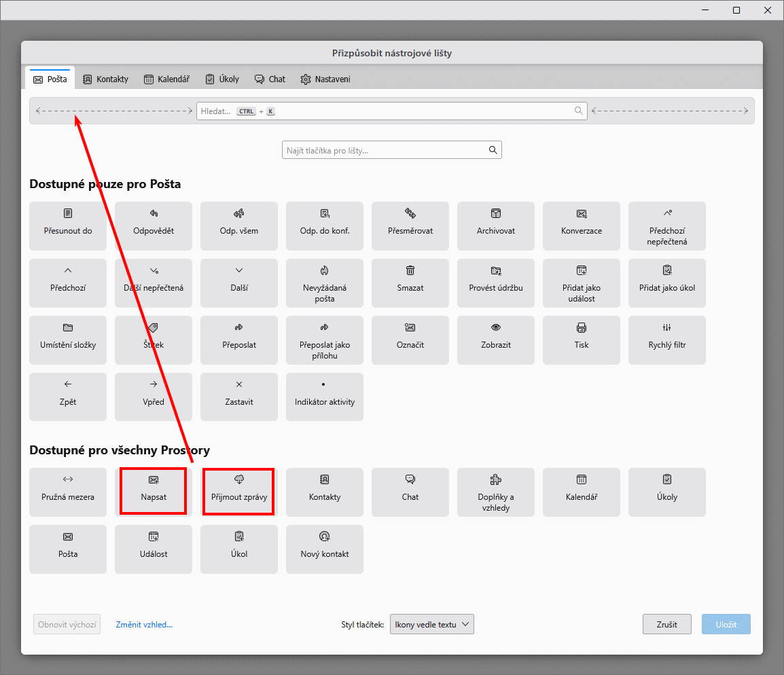Open the Kontakty tab

105,79
